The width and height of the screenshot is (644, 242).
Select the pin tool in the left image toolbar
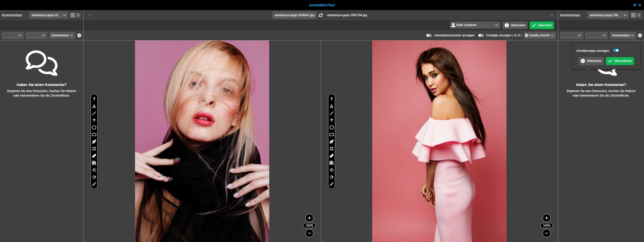pos(94,99)
